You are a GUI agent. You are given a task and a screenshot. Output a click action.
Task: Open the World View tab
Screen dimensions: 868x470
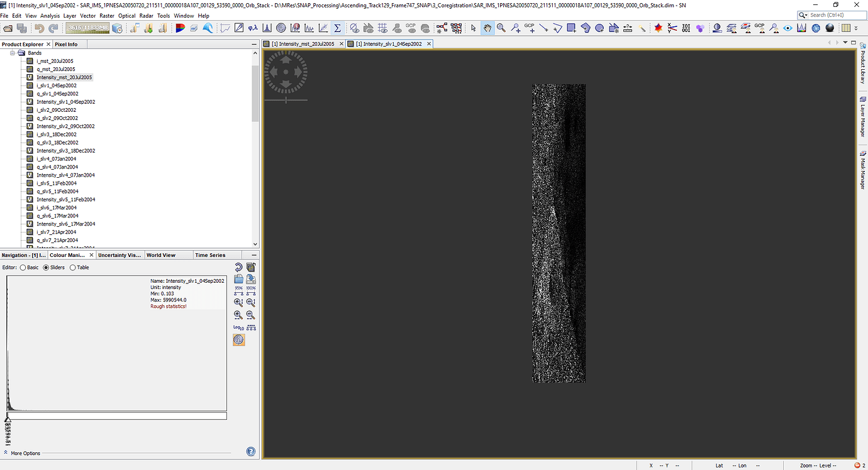tap(160, 255)
